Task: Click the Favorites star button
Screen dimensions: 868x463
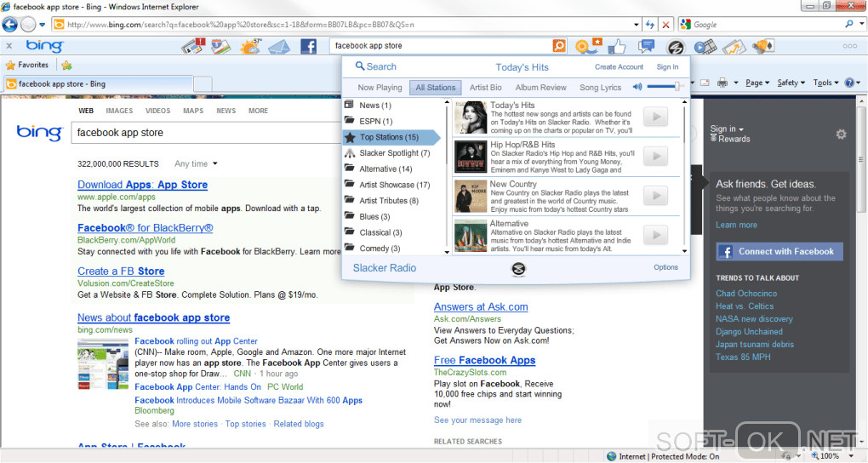Action: pos(27,65)
